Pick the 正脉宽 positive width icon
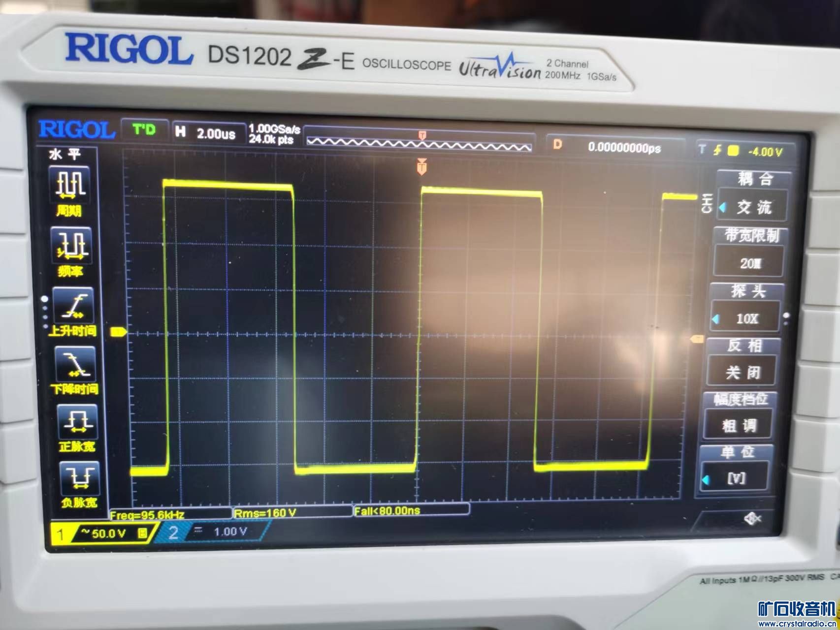 click(x=77, y=428)
